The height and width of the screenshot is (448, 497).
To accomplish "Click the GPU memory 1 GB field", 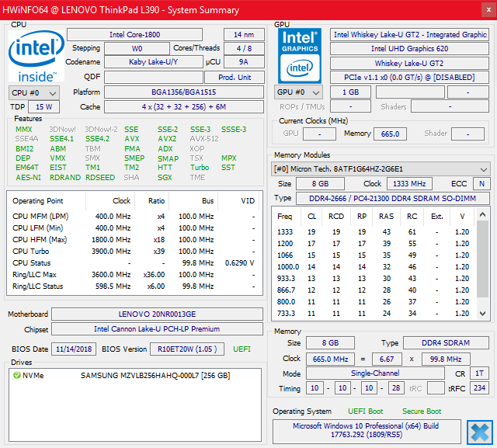I will (x=350, y=92).
